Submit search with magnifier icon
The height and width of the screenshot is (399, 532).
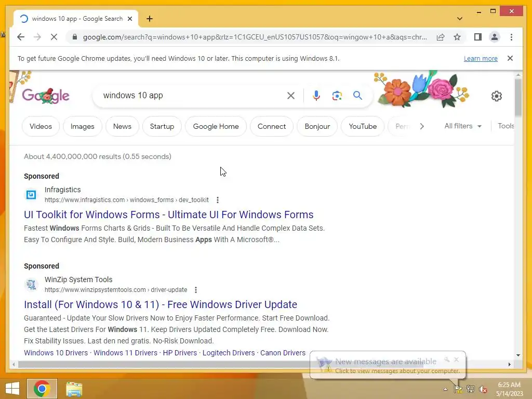(x=357, y=96)
